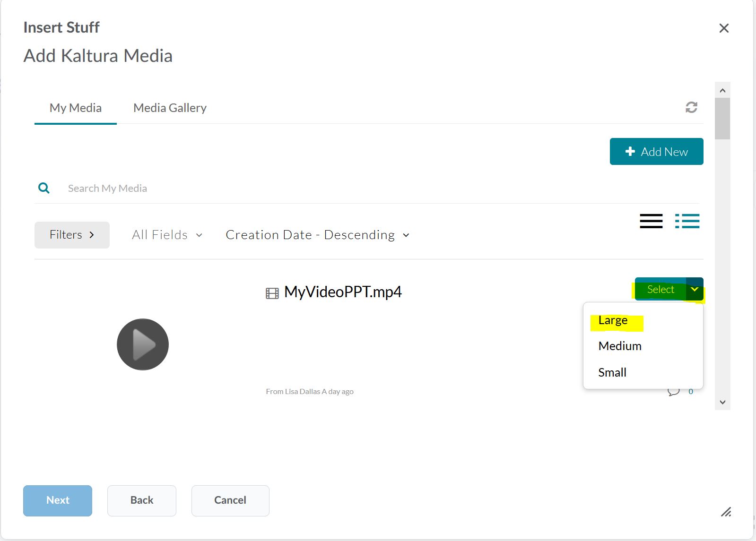Choose Large embed size
Screen dimensions: 756x541
coord(613,320)
